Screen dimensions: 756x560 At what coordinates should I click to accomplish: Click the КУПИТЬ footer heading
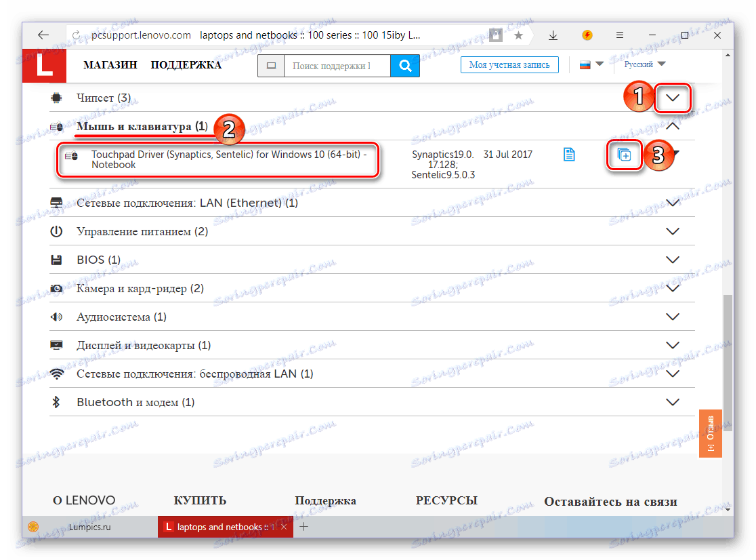click(x=200, y=500)
